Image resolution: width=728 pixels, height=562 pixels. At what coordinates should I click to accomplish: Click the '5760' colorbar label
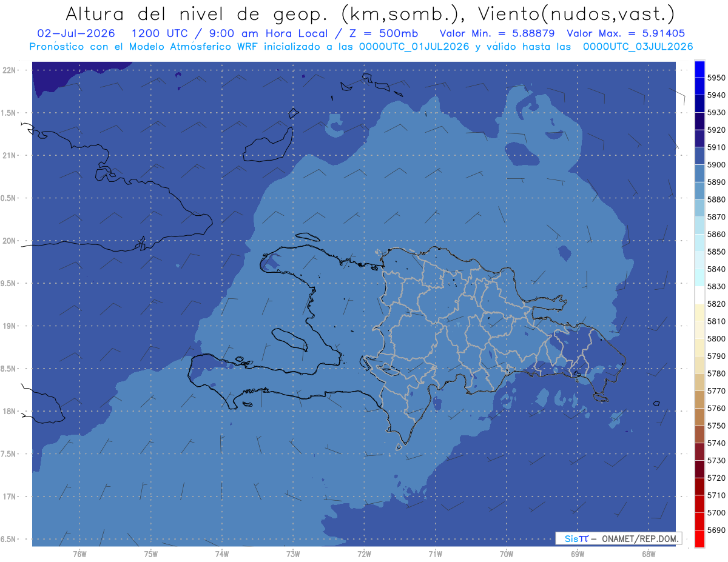[716, 408]
